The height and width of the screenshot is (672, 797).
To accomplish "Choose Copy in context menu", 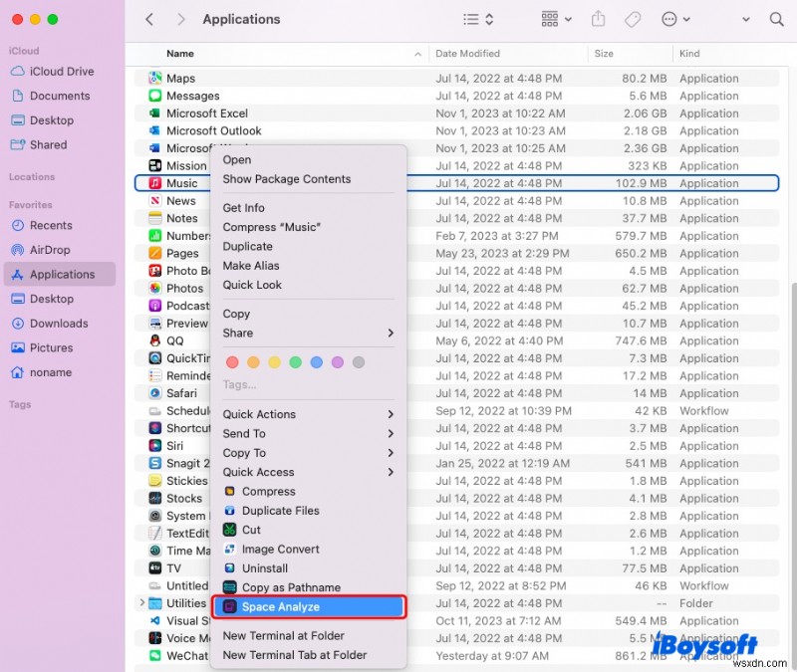I will pos(308,314).
